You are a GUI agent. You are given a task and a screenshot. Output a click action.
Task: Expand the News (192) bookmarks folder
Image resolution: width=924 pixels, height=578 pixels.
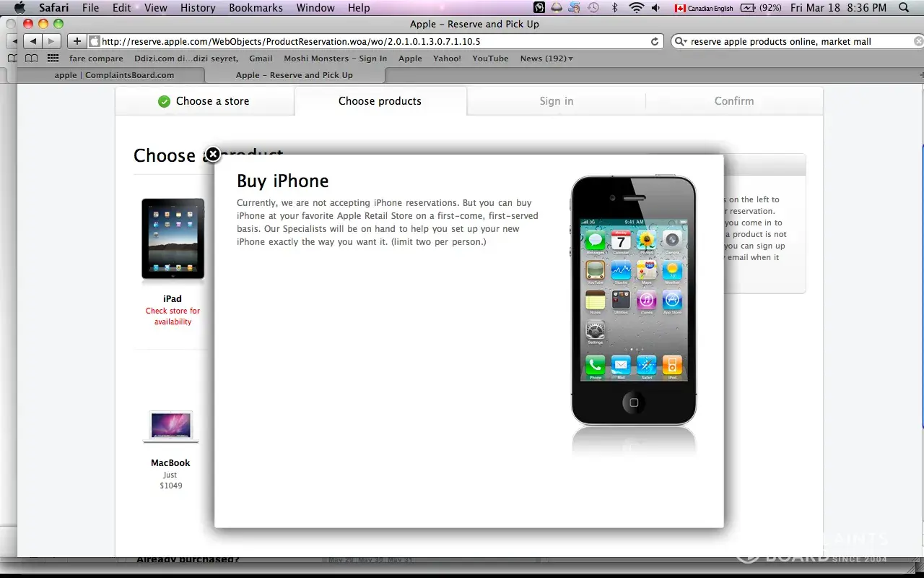coord(546,59)
